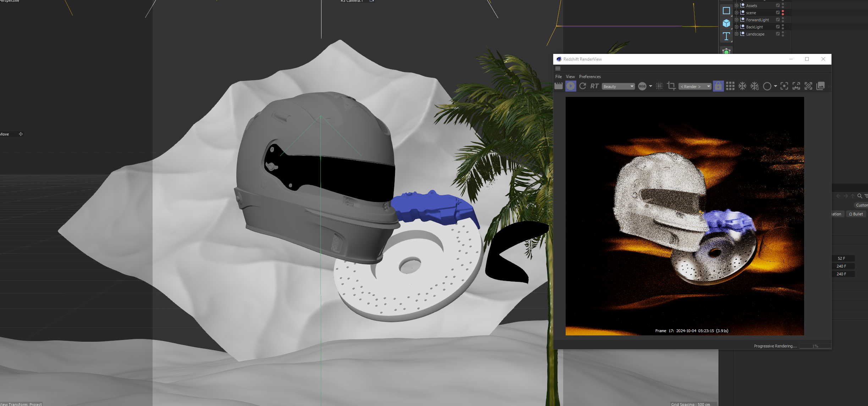Toggle scene object's red visibility dot

(x=783, y=12)
